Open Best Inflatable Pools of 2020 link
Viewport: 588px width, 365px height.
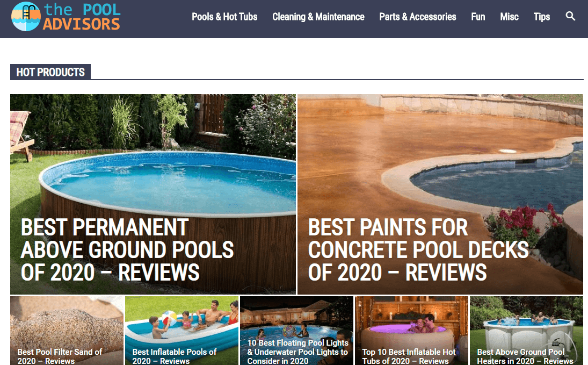pos(175,356)
